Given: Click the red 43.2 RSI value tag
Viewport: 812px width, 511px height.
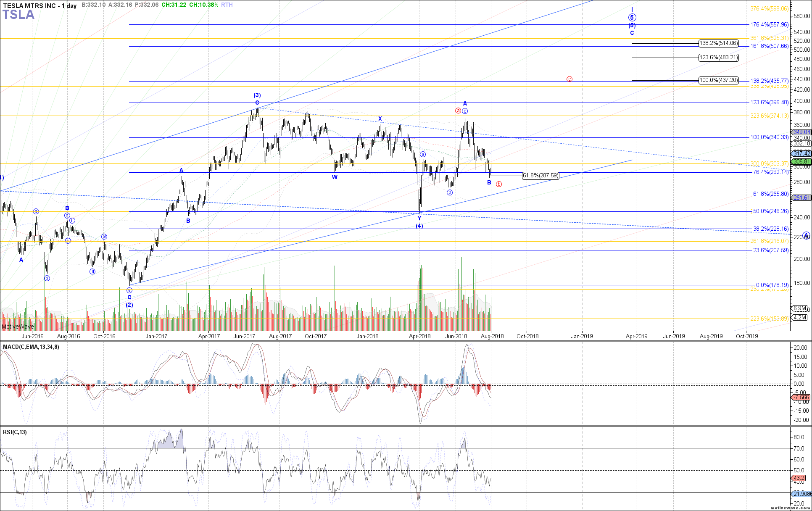Looking at the screenshot, I should coord(799,478).
